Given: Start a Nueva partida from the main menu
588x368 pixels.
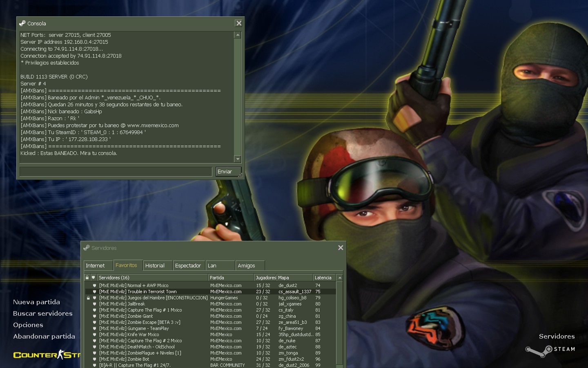Looking at the screenshot, I should coord(36,302).
